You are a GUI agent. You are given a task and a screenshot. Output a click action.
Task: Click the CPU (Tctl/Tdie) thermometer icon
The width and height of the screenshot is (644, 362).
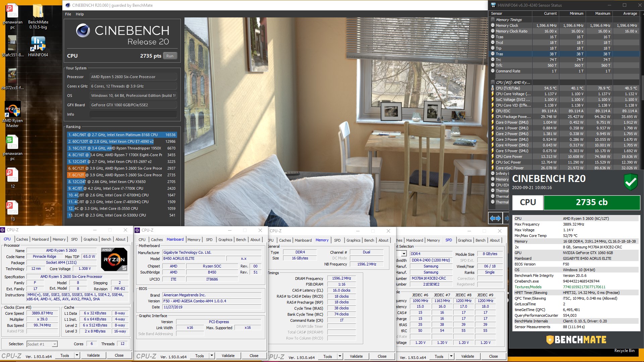coord(493,88)
